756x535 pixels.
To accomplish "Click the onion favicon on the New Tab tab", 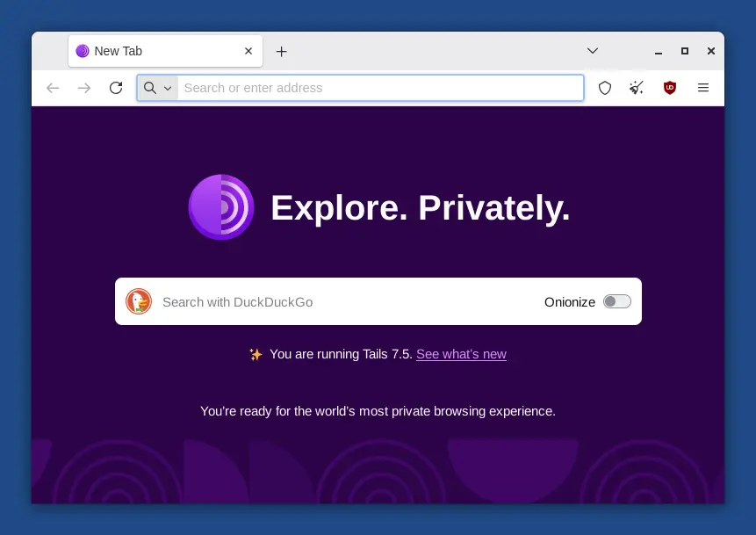I will coord(83,51).
